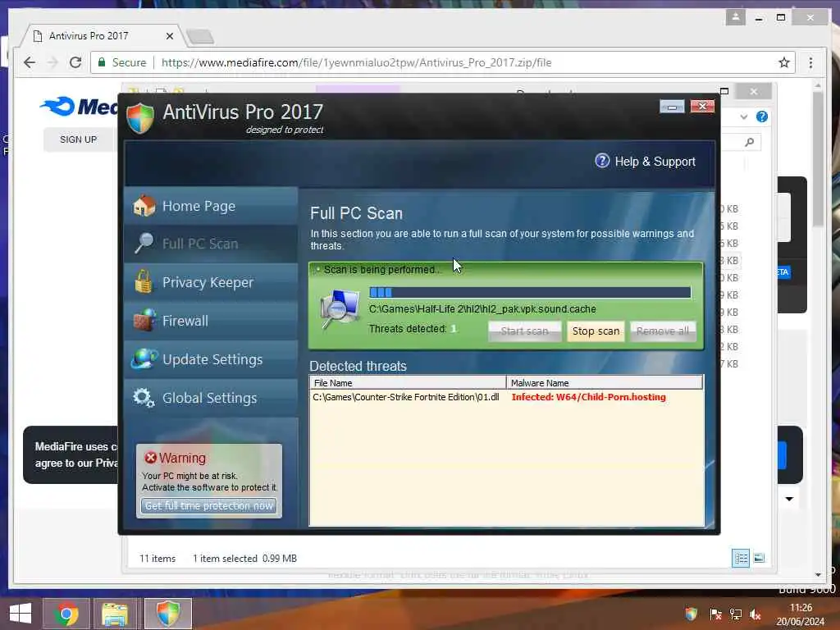
Task: Click the AntiVirus Pro shield logo
Action: 140,118
